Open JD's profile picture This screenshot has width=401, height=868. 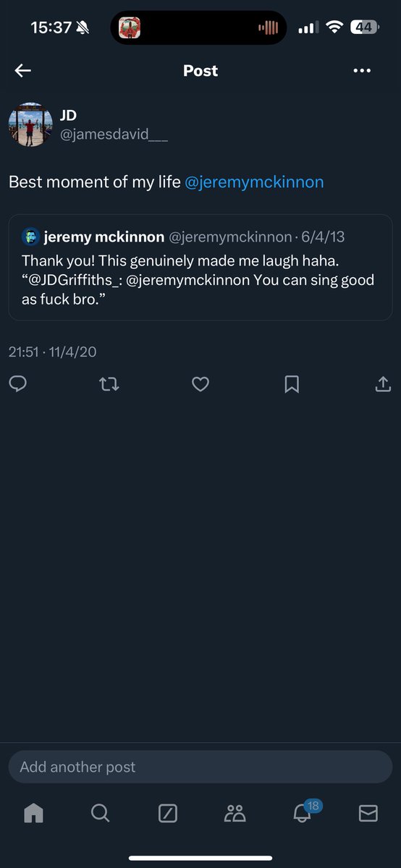coord(30,124)
